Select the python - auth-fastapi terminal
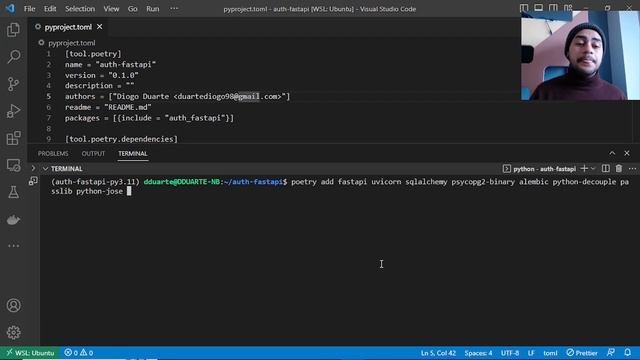The image size is (640, 360). point(539,169)
